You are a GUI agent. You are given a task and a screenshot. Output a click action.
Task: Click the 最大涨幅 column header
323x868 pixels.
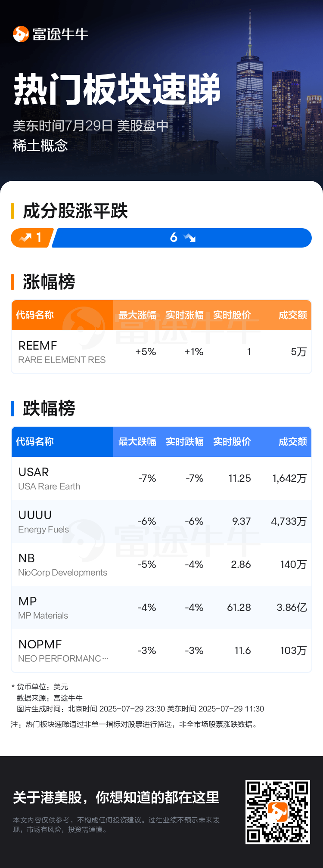(137, 315)
